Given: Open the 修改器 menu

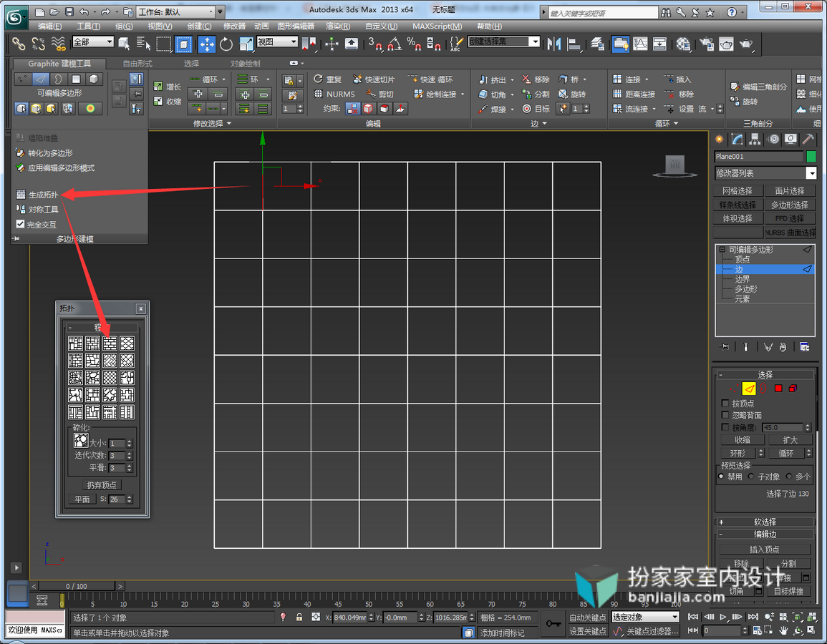Looking at the screenshot, I should [x=234, y=26].
